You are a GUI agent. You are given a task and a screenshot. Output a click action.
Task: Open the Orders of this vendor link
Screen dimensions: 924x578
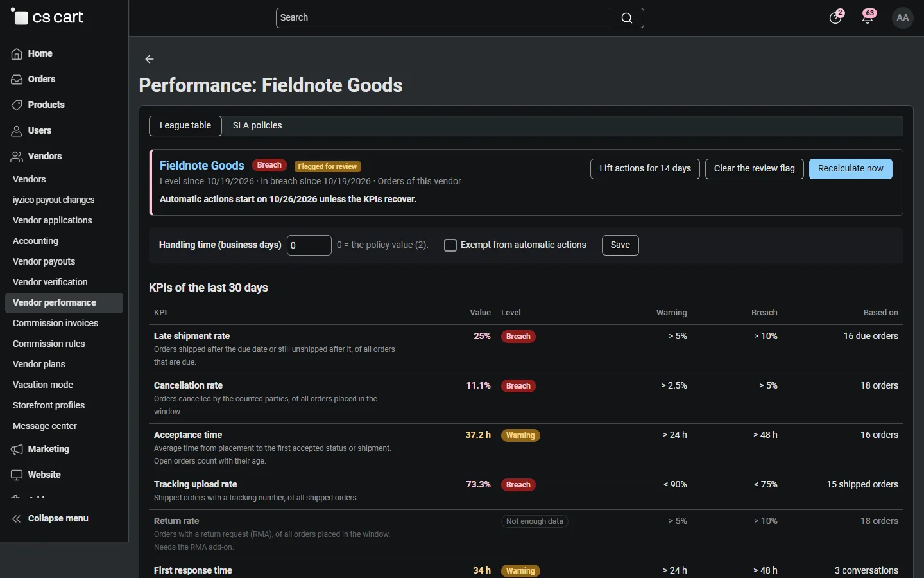(x=420, y=182)
